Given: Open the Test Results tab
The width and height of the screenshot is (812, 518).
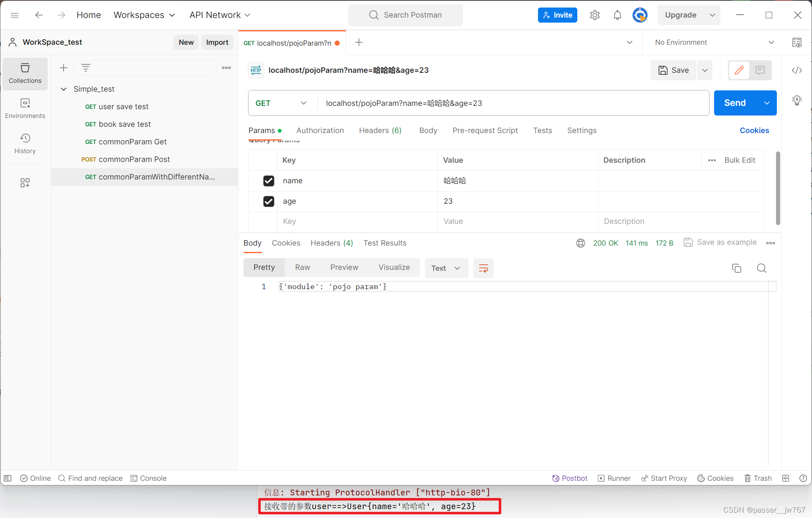Looking at the screenshot, I should click(385, 243).
